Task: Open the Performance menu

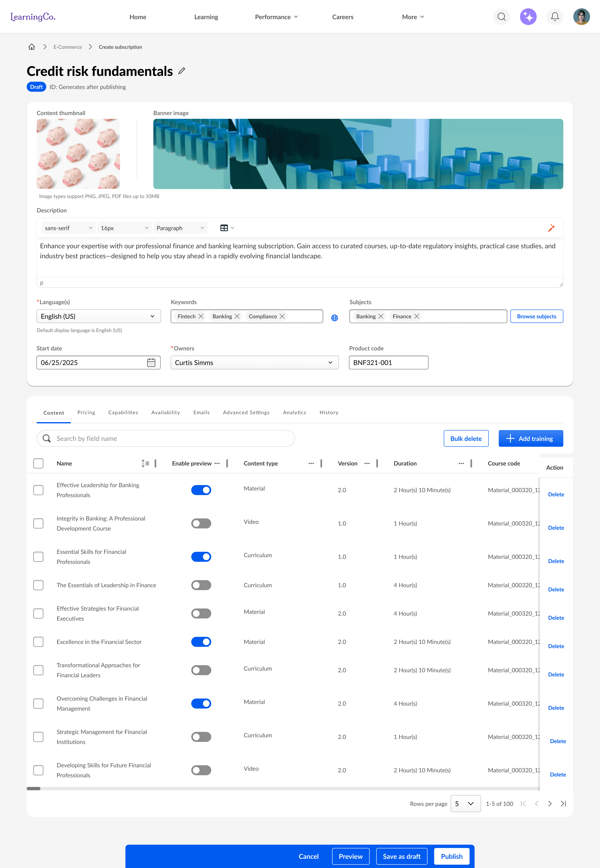Action: [276, 17]
